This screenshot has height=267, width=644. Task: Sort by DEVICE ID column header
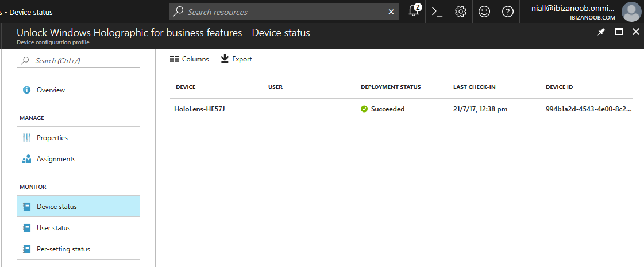pos(560,87)
